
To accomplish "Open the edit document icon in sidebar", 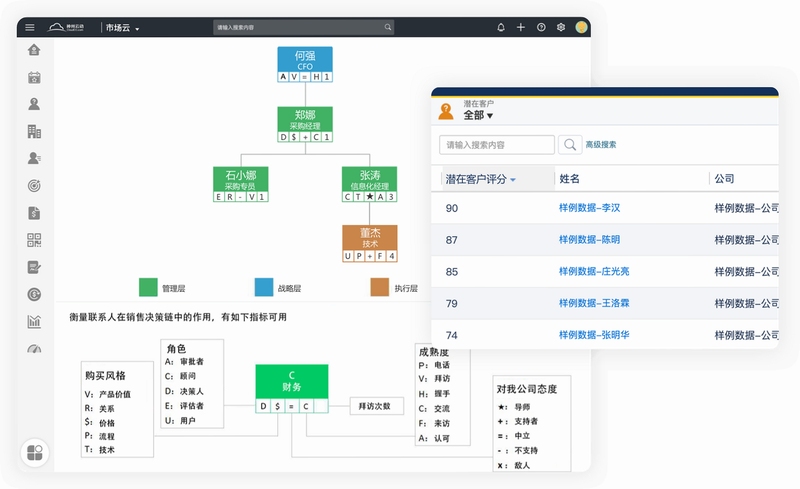I will (x=34, y=267).
